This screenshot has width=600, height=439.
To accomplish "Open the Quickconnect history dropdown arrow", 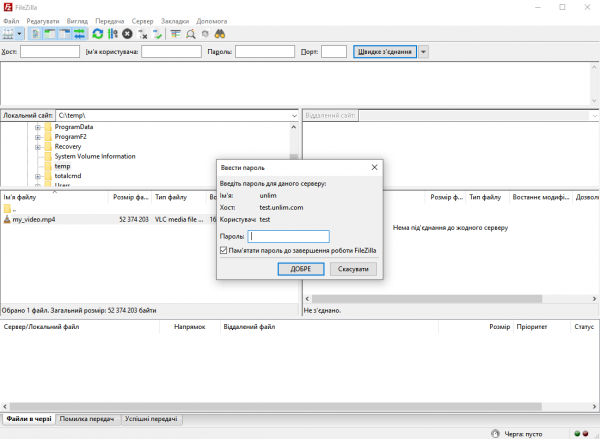I will point(424,52).
